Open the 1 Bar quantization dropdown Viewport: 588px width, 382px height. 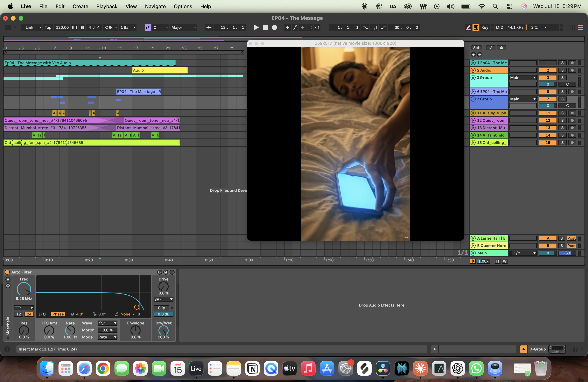coord(128,27)
